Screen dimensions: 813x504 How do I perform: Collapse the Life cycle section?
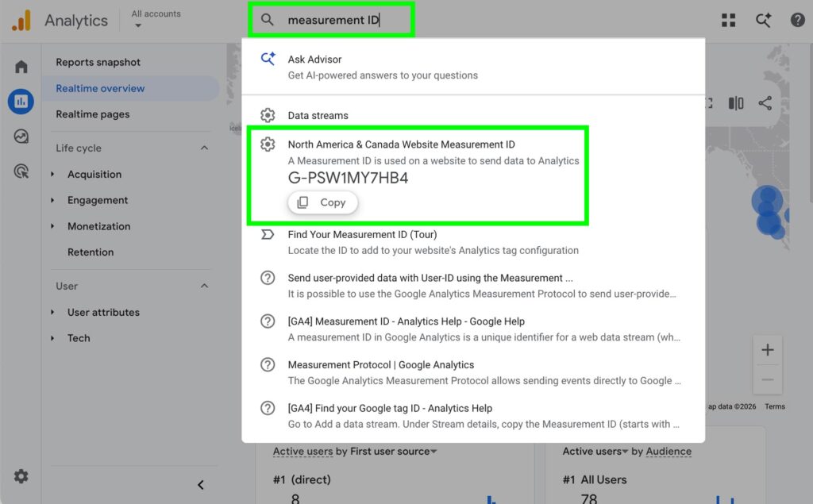click(204, 148)
